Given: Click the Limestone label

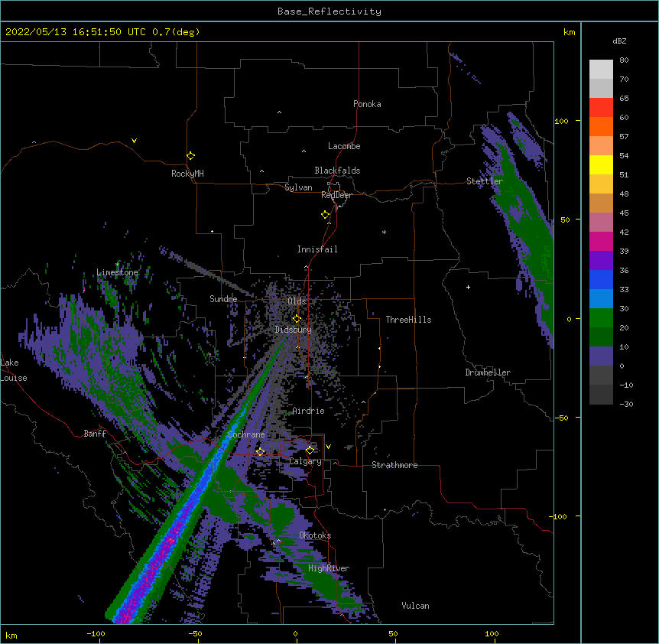Looking at the screenshot, I should click(x=117, y=272).
